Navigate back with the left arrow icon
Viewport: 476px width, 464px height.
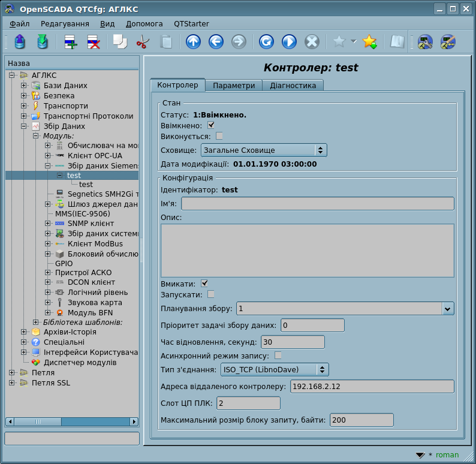coord(216,42)
